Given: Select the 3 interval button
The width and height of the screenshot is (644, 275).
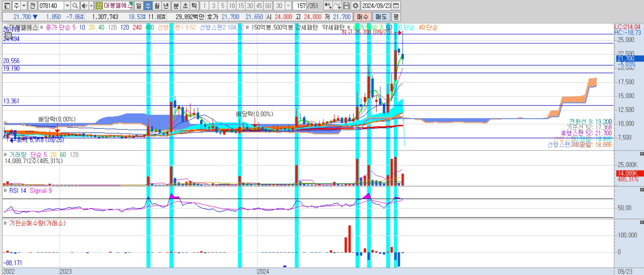Looking at the screenshot, I should [x=214, y=6].
